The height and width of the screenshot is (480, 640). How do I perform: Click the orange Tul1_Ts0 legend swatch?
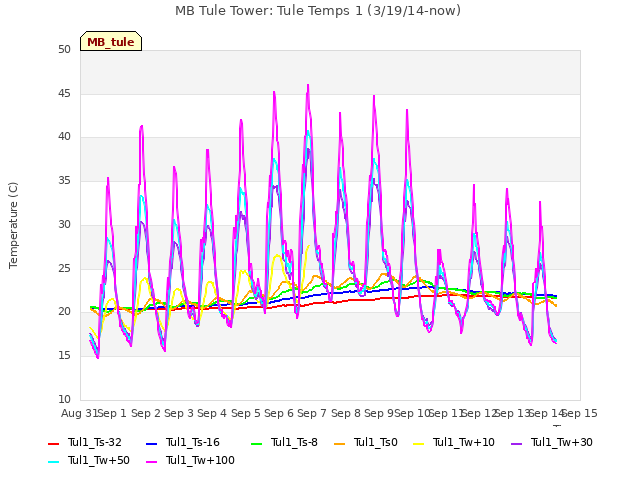pyautogui.click(x=340, y=443)
